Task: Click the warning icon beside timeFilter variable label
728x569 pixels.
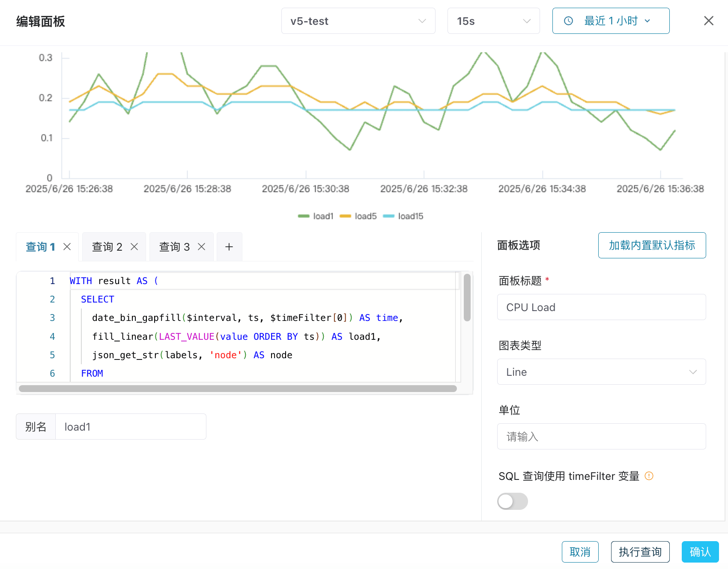Action: coord(649,476)
